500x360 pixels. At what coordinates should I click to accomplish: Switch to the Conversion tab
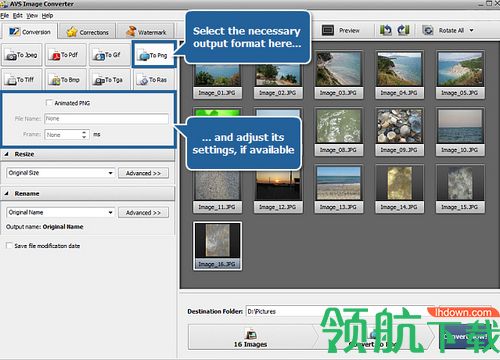tap(30, 32)
